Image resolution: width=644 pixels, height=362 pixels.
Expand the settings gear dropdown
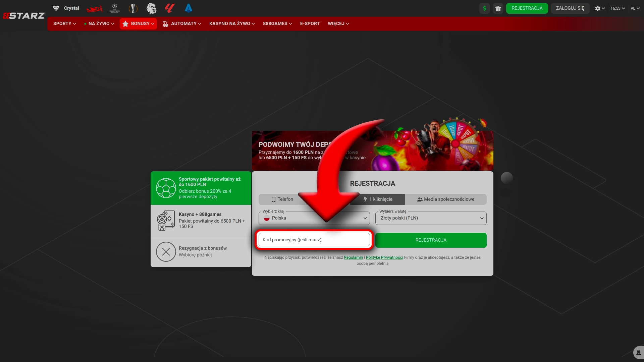pyautogui.click(x=600, y=8)
